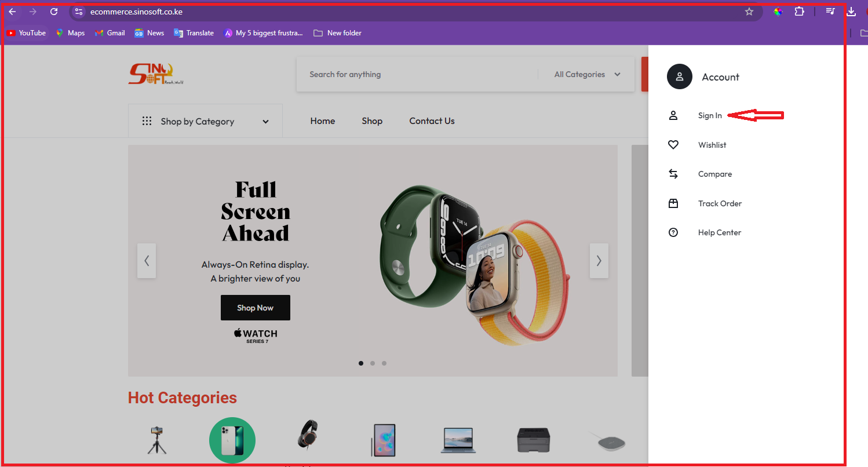This screenshot has width=868, height=467.
Task: Open the headphones hot category
Action: [x=307, y=436]
